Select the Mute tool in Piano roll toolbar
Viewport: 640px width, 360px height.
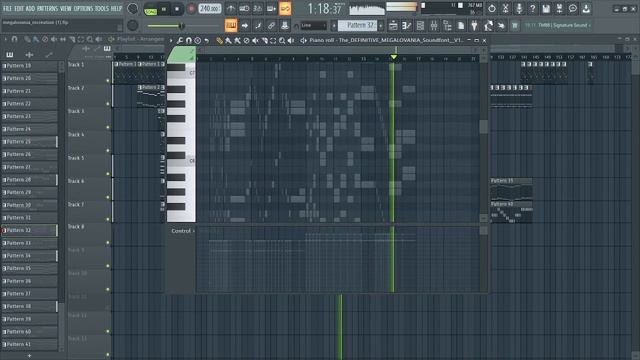[x=255, y=40]
